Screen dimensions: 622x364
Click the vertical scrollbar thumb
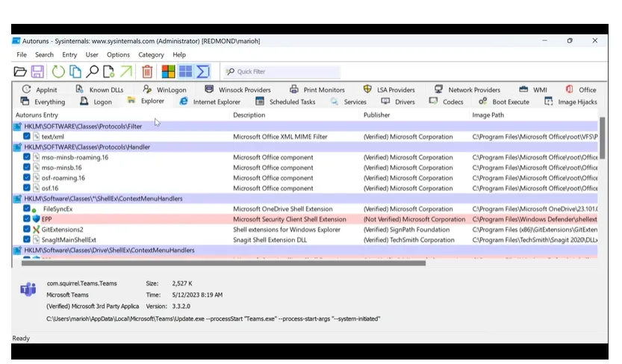tap(602, 138)
